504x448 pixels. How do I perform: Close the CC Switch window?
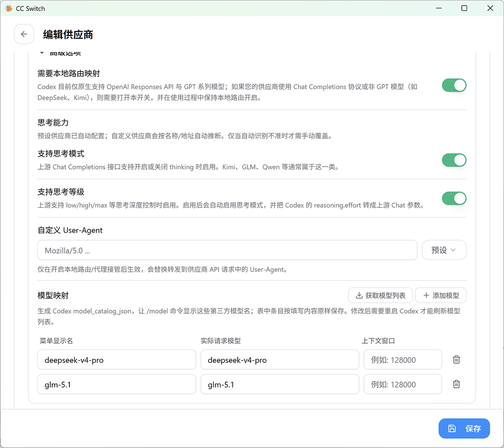click(490, 8)
